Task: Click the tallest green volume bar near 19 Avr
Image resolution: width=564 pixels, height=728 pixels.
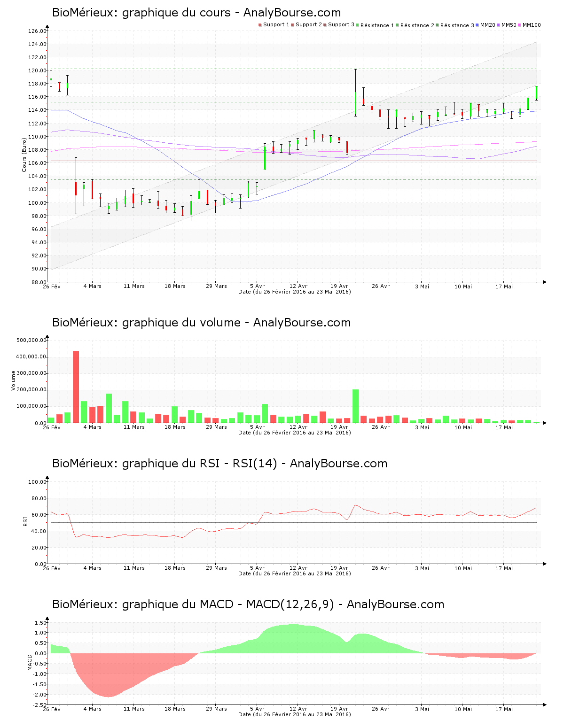Action: pos(355,406)
